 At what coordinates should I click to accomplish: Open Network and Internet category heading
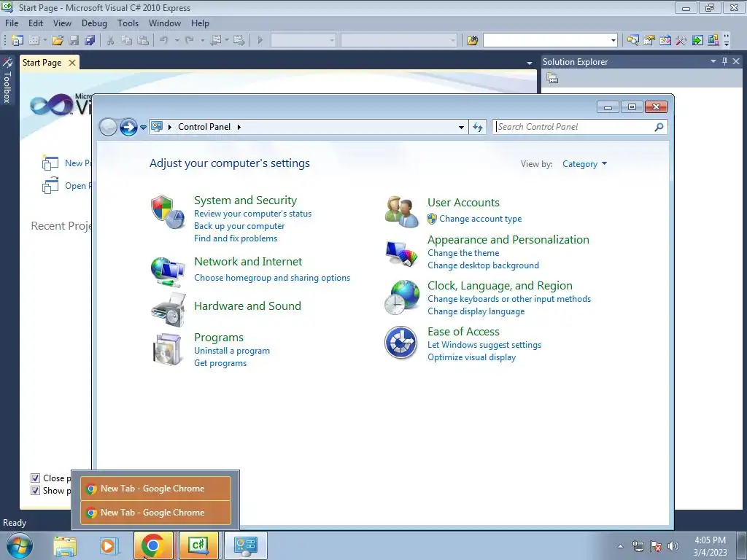click(x=248, y=262)
